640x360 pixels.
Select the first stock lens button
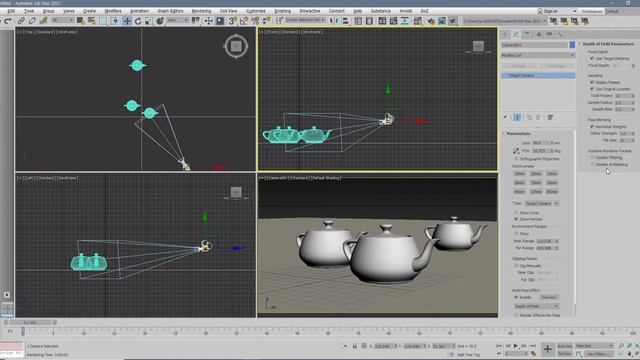pos(519,173)
